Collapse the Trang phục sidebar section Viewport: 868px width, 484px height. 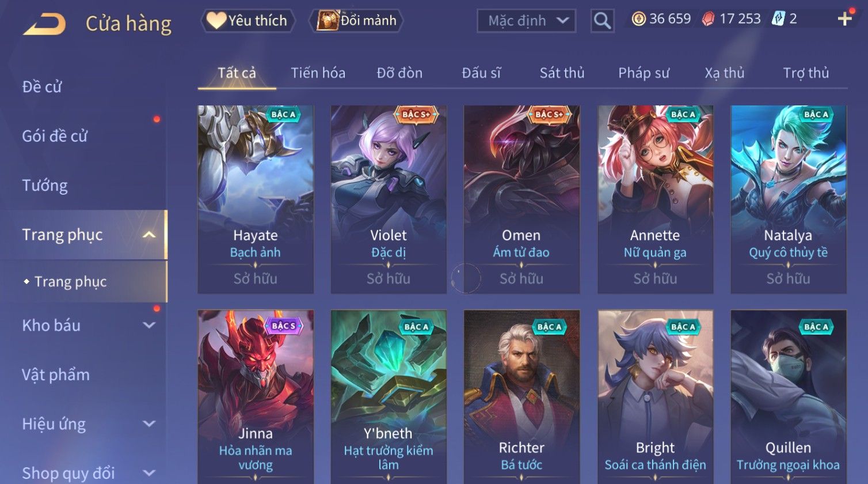coord(149,235)
